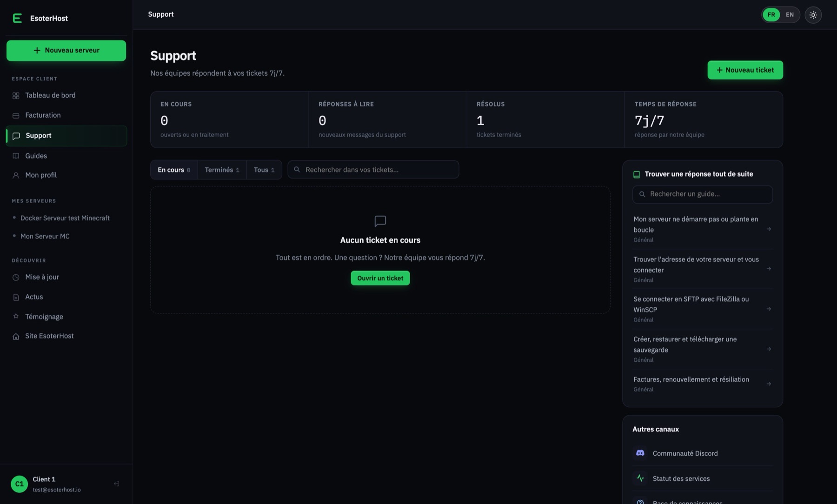Select the En cours tickets tab
This screenshot has height=504, width=837.
coord(174,170)
